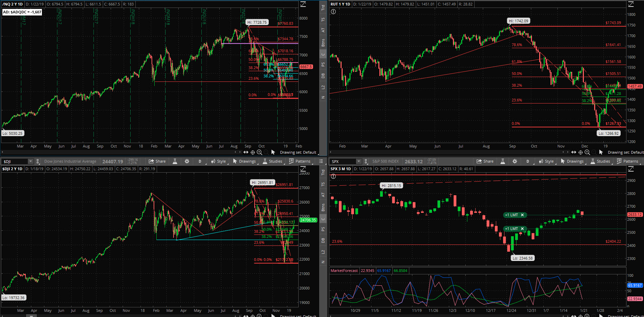
Task: Toggle the DB sidebar button on the /NQ chart
Action: tap(323, 76)
